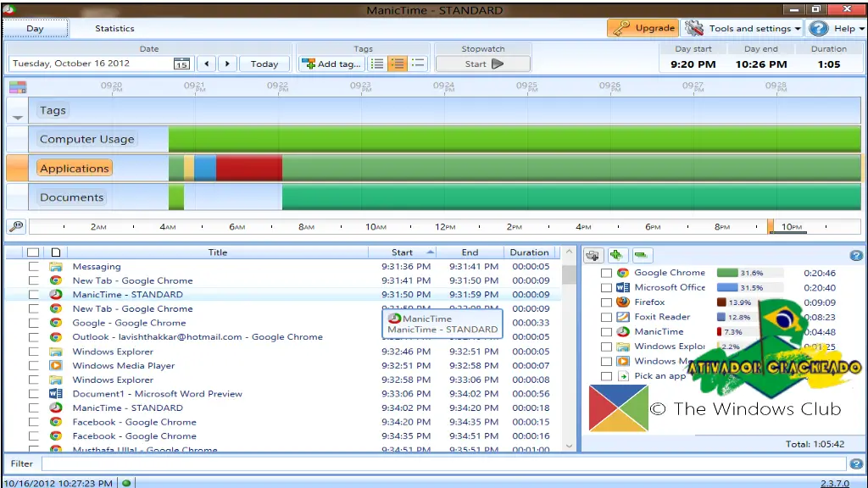Click the help icon beside Filter field
This screenshot has width=868, height=488.
pyautogui.click(x=856, y=463)
